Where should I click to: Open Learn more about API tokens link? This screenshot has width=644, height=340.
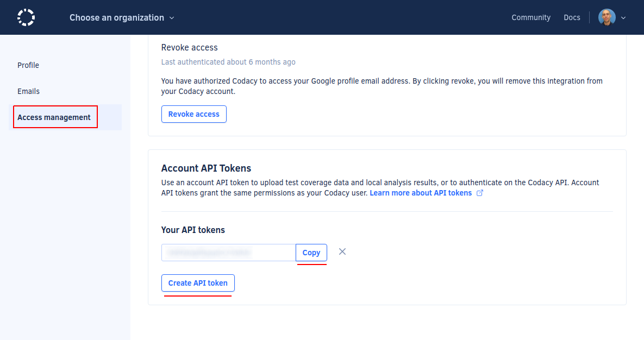point(421,193)
